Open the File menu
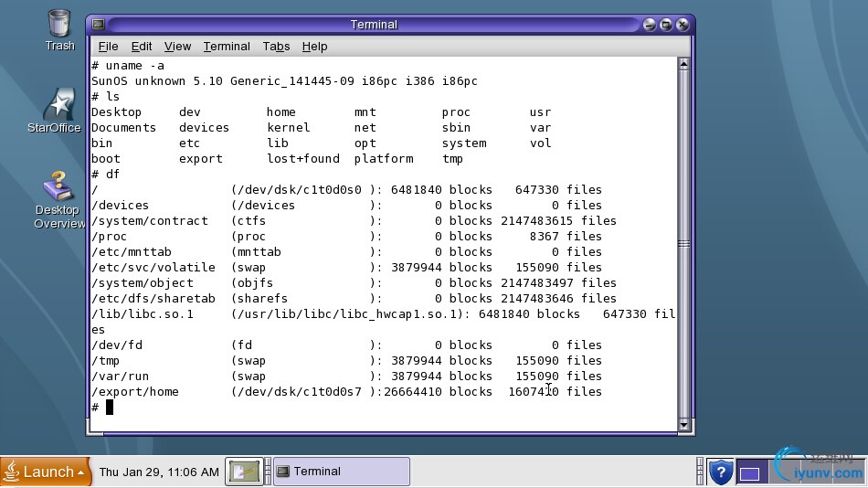 click(x=108, y=47)
